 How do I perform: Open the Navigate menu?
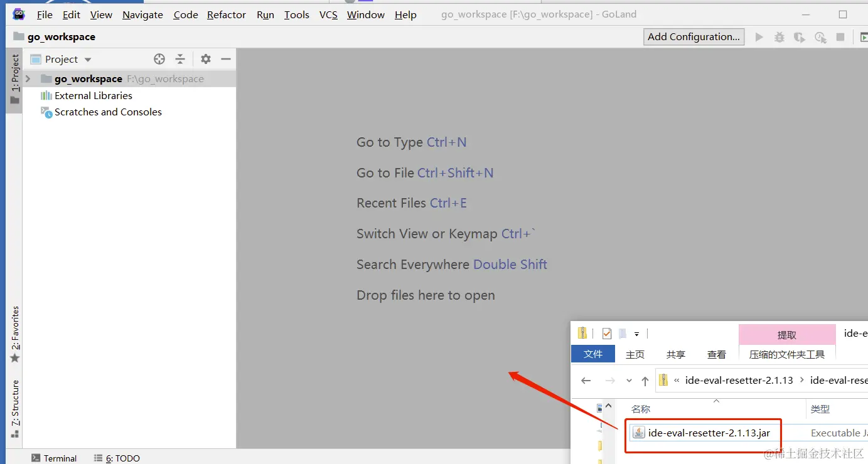[x=142, y=14]
